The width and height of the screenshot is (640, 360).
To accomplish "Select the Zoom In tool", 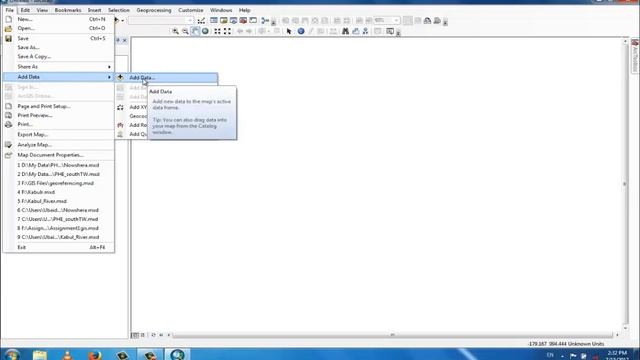I will point(175,31).
